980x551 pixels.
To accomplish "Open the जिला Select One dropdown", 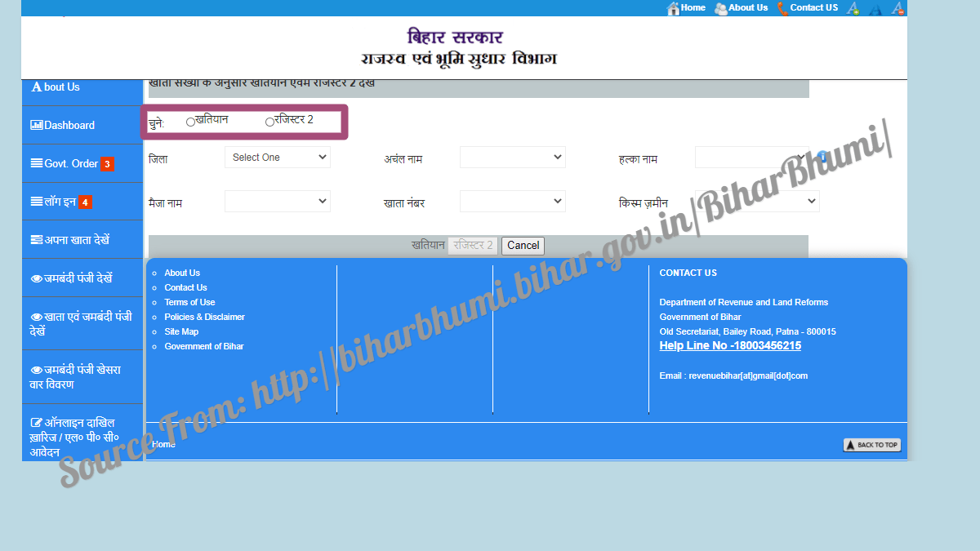I will 277,157.
